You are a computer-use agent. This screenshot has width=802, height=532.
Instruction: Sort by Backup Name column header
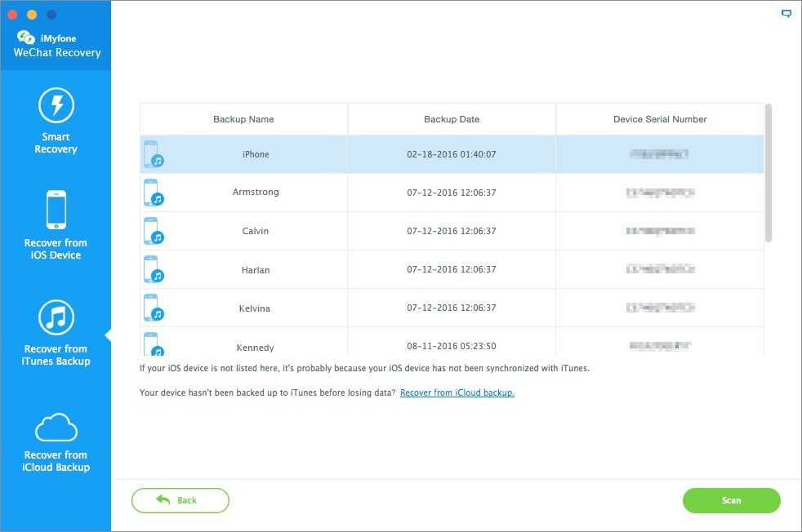point(243,119)
